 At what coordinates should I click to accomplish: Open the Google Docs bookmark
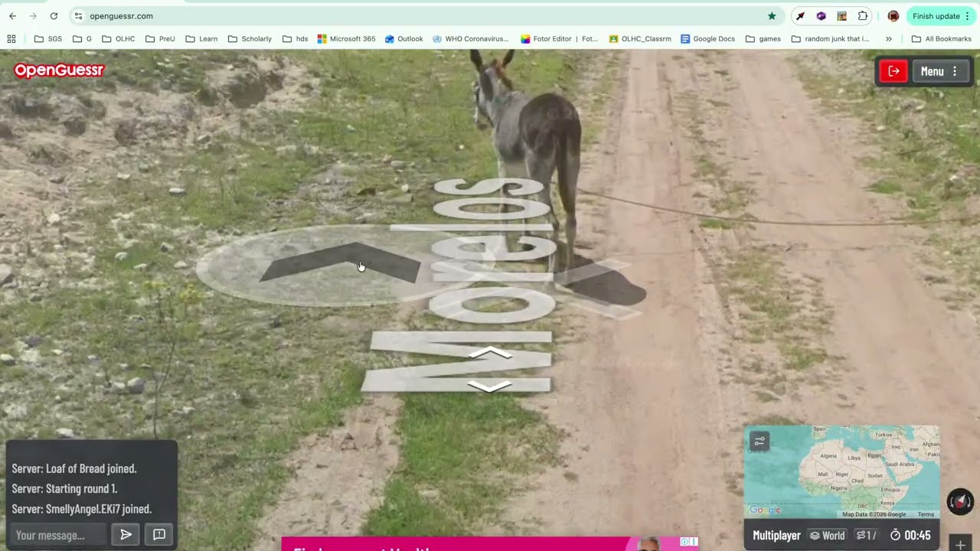tap(707, 39)
